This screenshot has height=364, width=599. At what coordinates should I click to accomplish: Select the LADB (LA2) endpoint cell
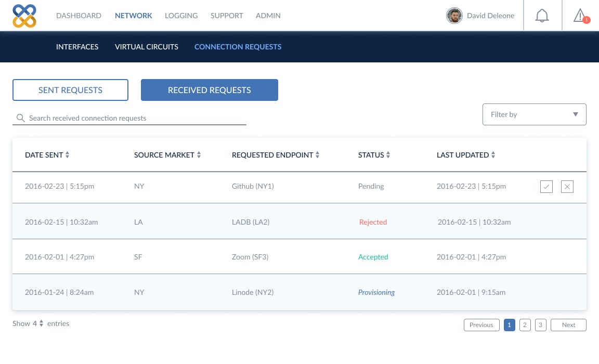pos(251,222)
